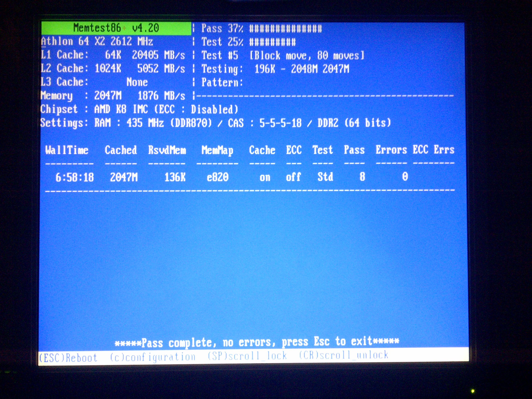532x399 pixels.
Task: Select the L1 Cache size '64K'
Action: coord(113,55)
